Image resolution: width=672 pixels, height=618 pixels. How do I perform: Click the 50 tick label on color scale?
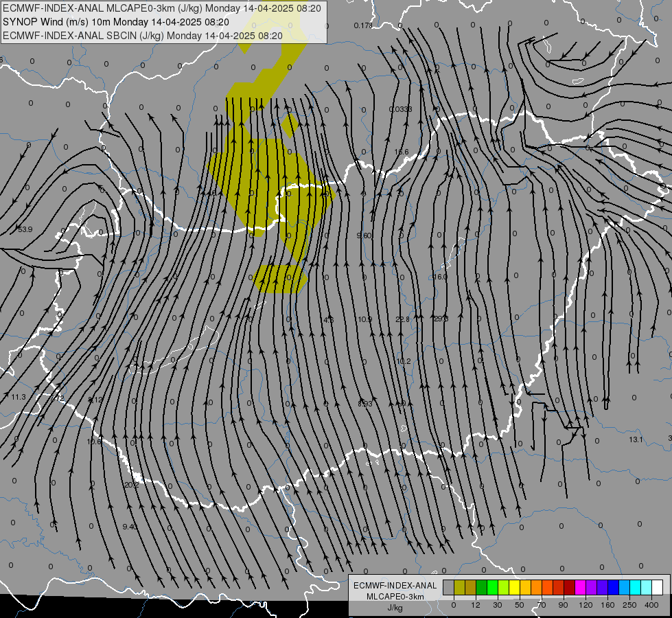(x=520, y=605)
